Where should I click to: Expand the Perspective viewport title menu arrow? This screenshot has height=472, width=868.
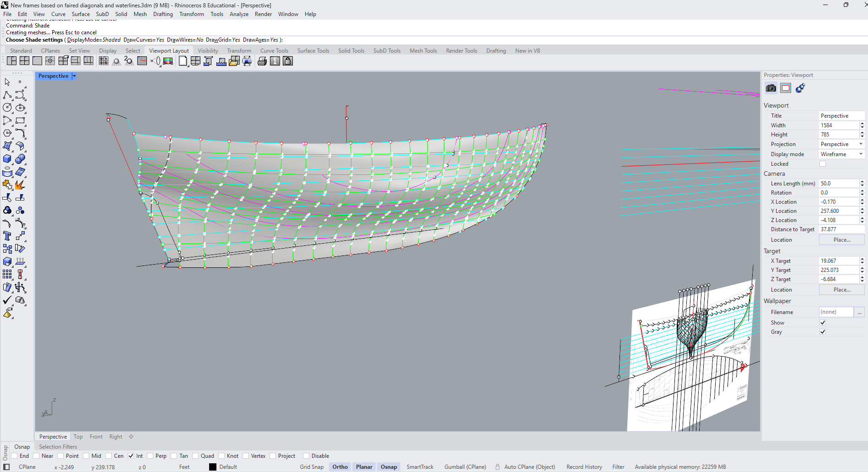tap(74, 76)
